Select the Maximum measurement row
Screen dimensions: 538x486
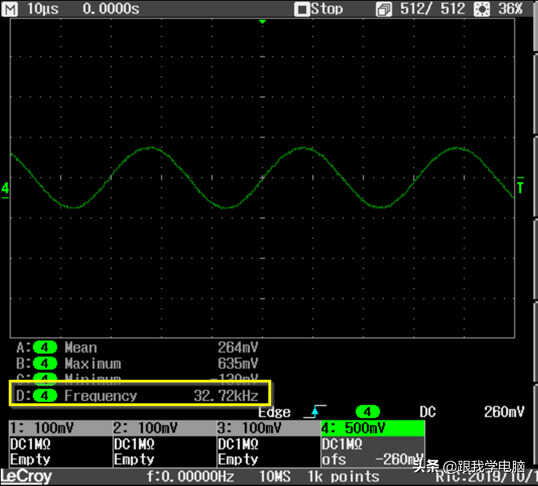137,363
